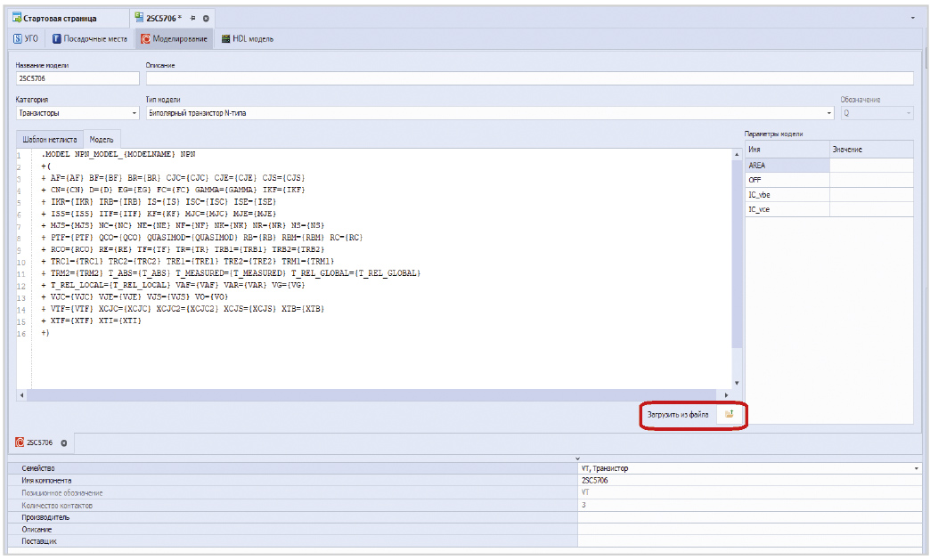Click the Название модели input field
This screenshot has width=930, height=560.
coord(77,78)
